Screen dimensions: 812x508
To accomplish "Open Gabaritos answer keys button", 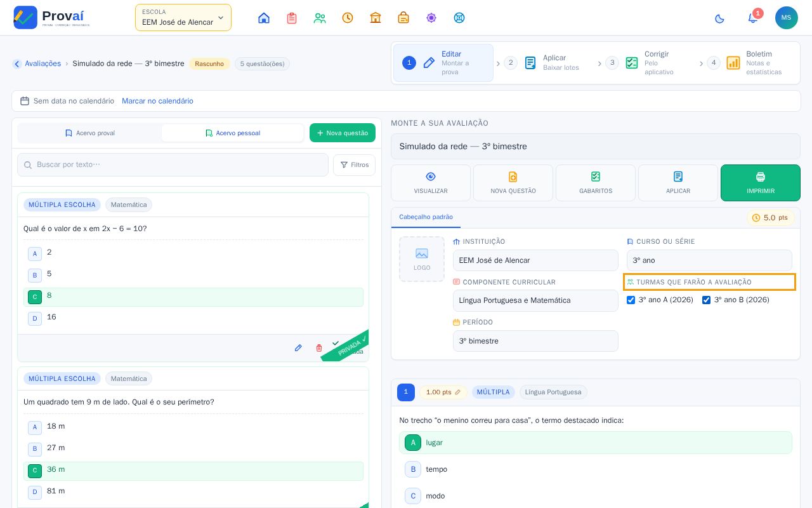I will [x=596, y=183].
